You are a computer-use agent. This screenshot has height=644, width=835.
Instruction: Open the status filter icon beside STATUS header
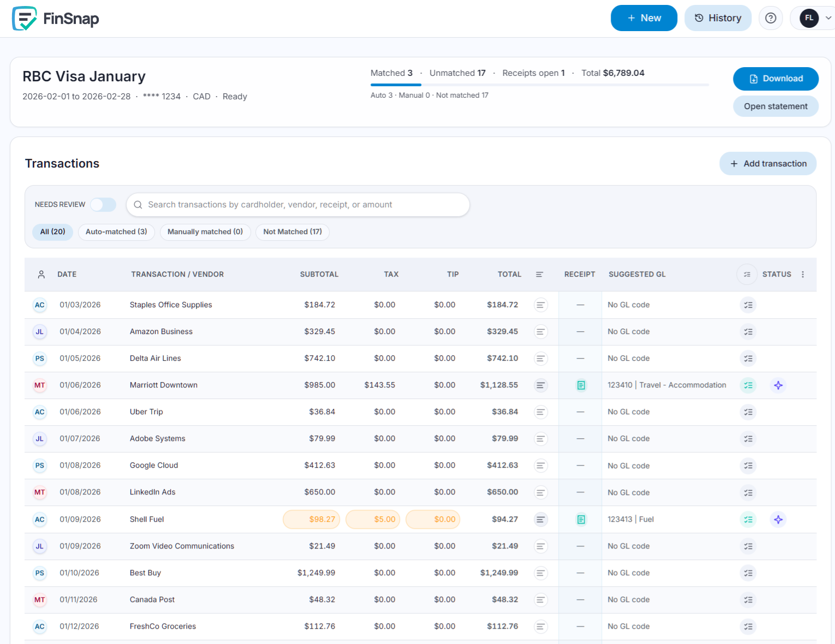coord(747,275)
